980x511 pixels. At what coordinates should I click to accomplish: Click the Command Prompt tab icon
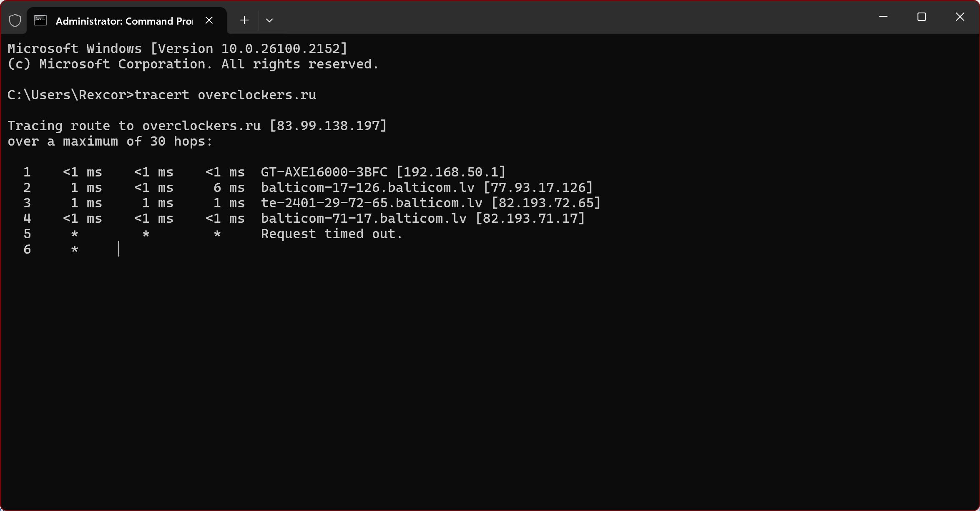tap(40, 20)
